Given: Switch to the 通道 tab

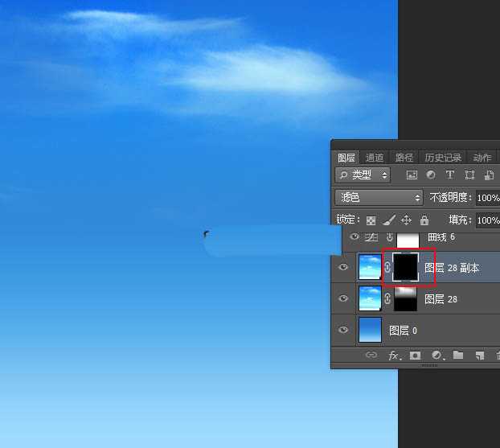Looking at the screenshot, I should (x=375, y=158).
